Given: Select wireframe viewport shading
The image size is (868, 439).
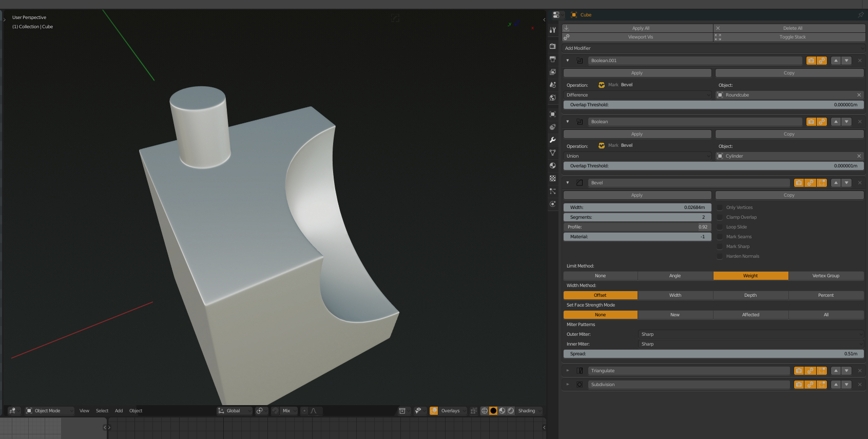Looking at the screenshot, I should [x=485, y=411].
